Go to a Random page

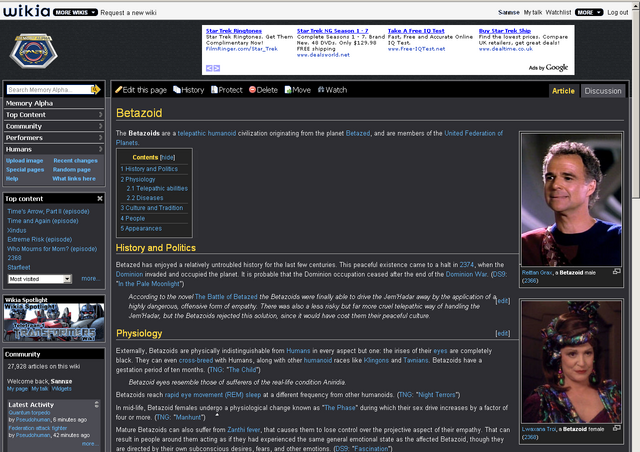[x=72, y=169]
